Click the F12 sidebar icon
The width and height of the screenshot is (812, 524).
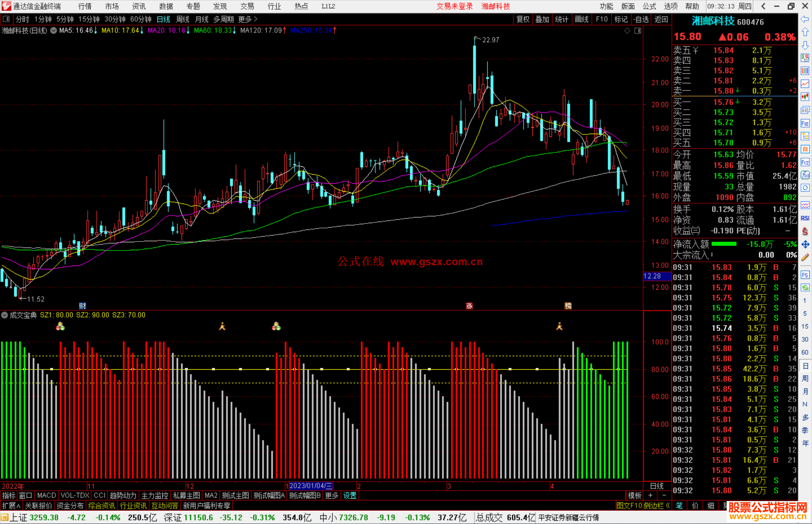click(805, 162)
